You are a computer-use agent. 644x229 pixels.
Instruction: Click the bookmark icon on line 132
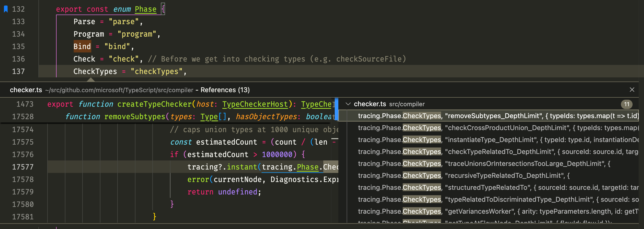6,9
